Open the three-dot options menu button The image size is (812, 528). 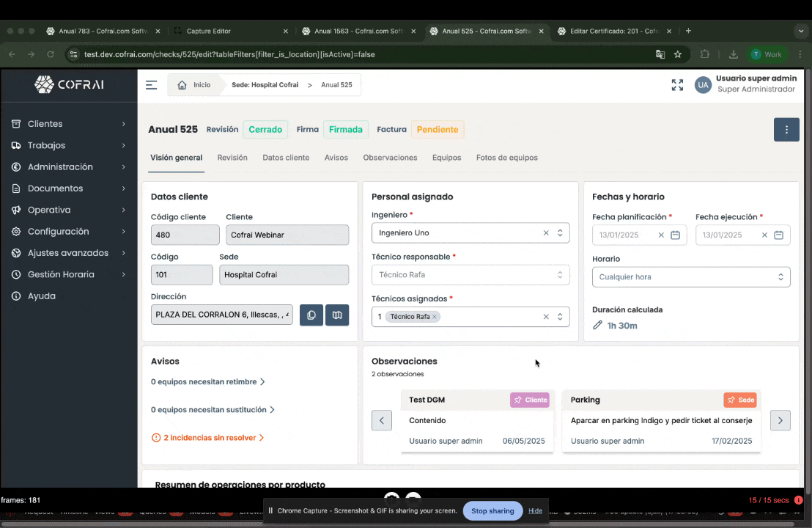pyautogui.click(x=786, y=130)
